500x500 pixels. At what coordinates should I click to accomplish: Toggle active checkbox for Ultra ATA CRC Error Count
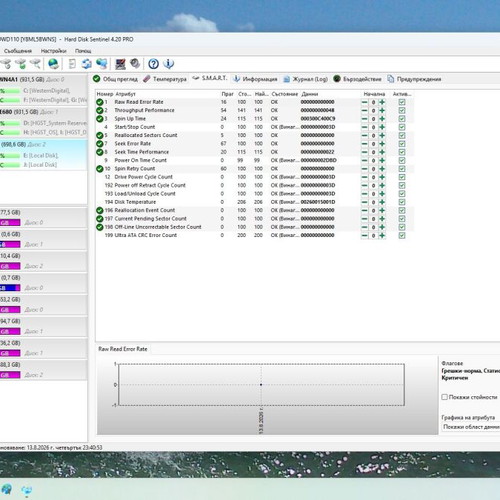click(x=402, y=235)
